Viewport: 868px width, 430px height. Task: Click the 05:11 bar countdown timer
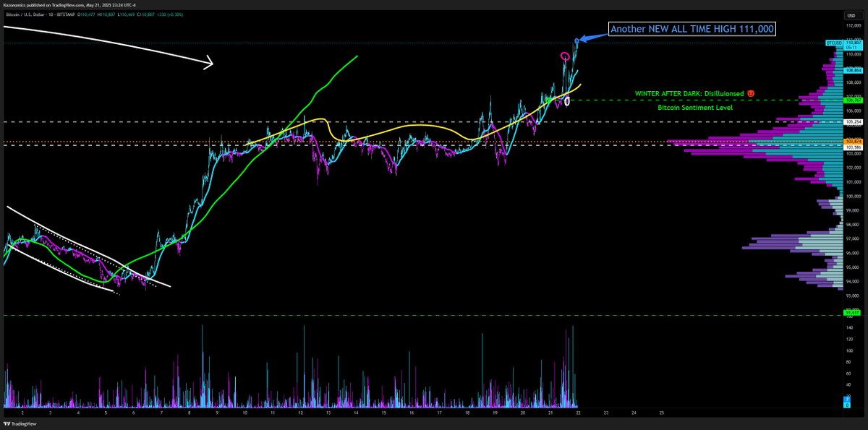tap(852, 48)
